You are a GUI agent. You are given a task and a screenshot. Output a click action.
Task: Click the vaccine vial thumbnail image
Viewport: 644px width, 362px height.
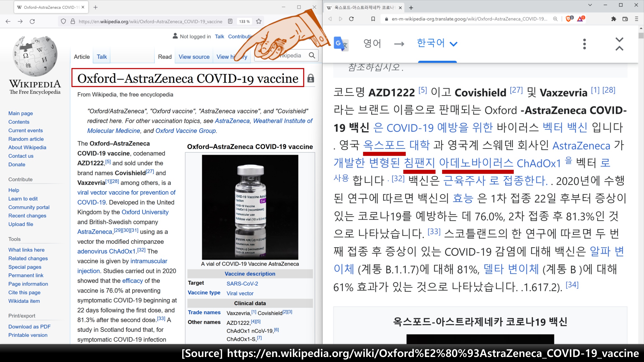tap(250, 207)
